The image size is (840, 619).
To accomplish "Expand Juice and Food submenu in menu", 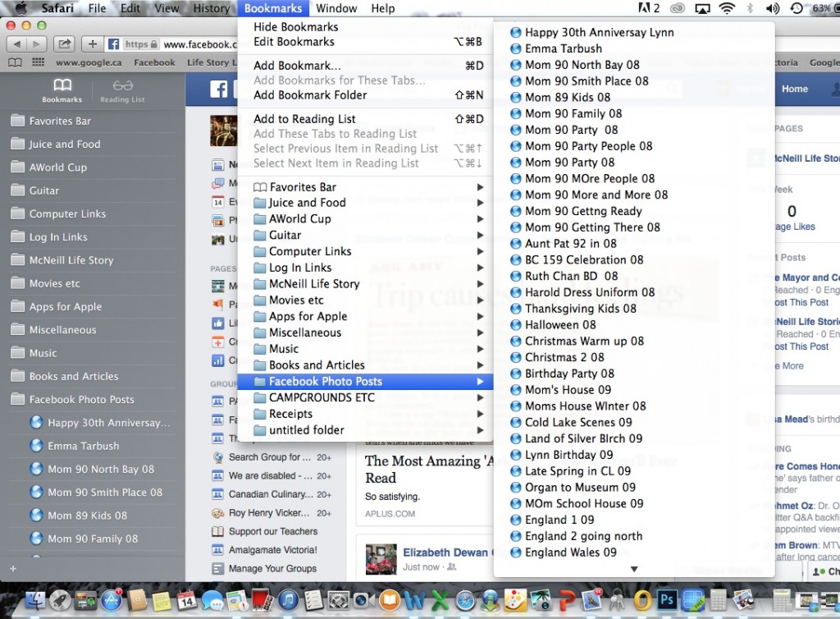I will coord(365,203).
